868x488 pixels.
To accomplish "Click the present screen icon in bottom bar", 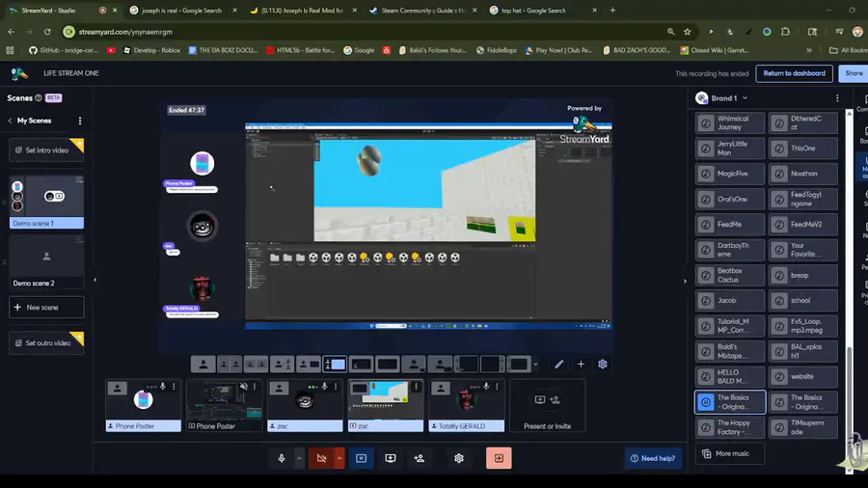I will tap(391, 458).
